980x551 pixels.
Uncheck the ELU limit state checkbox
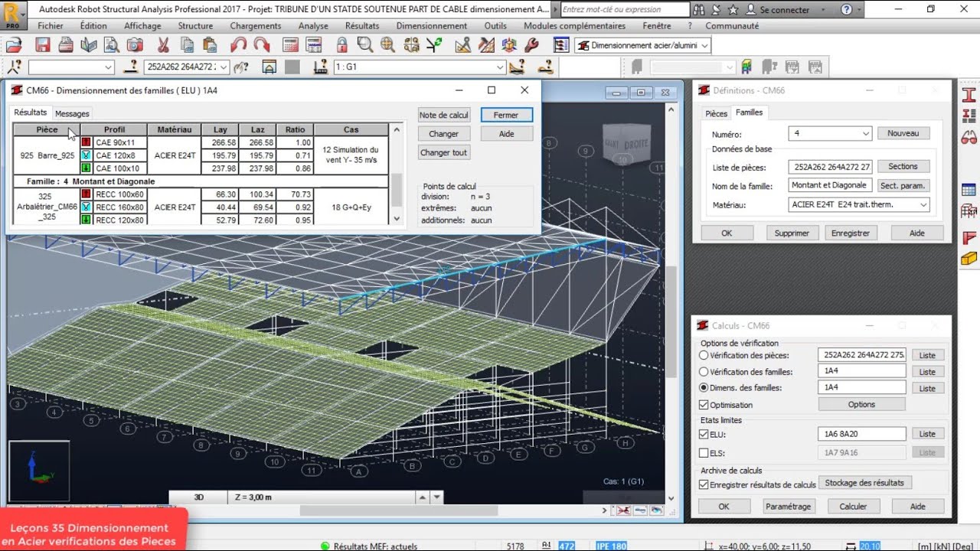pyautogui.click(x=704, y=434)
